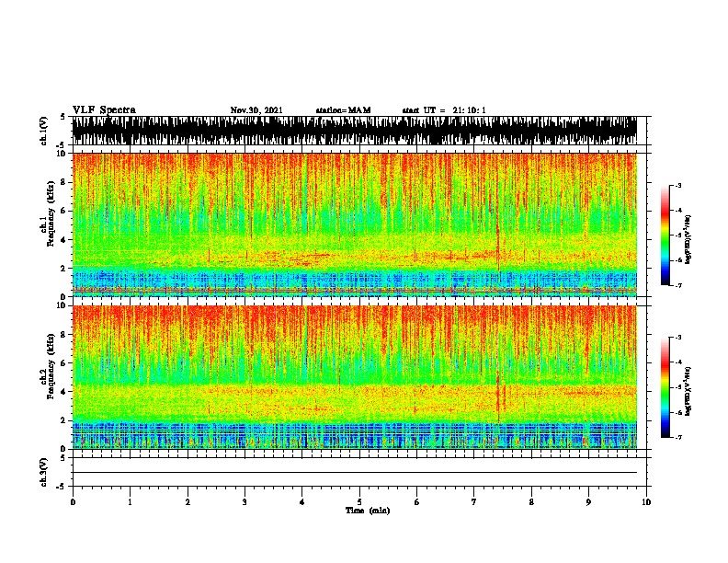Click time axis tick label "10"
The width and height of the screenshot is (728, 563).
pyautogui.click(x=646, y=502)
